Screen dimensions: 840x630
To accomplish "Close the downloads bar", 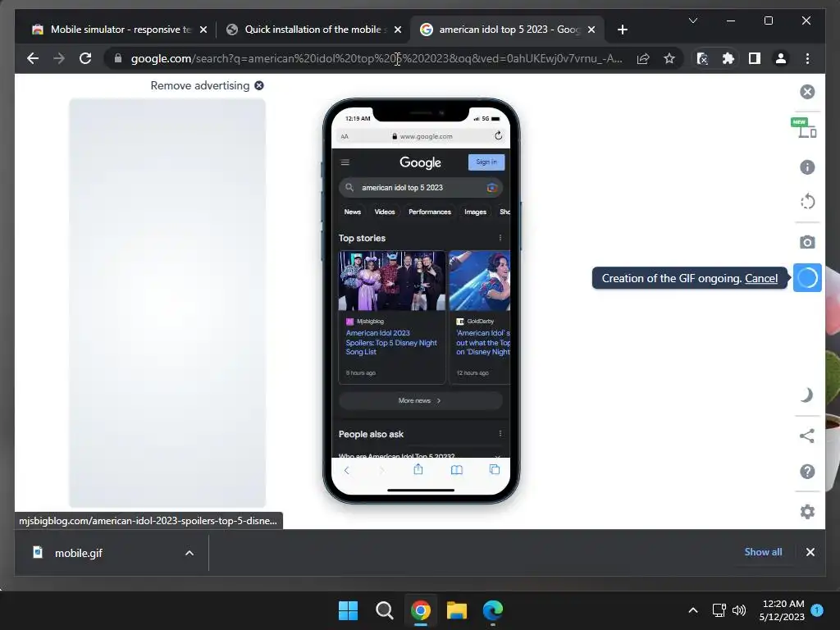I will click(x=810, y=552).
